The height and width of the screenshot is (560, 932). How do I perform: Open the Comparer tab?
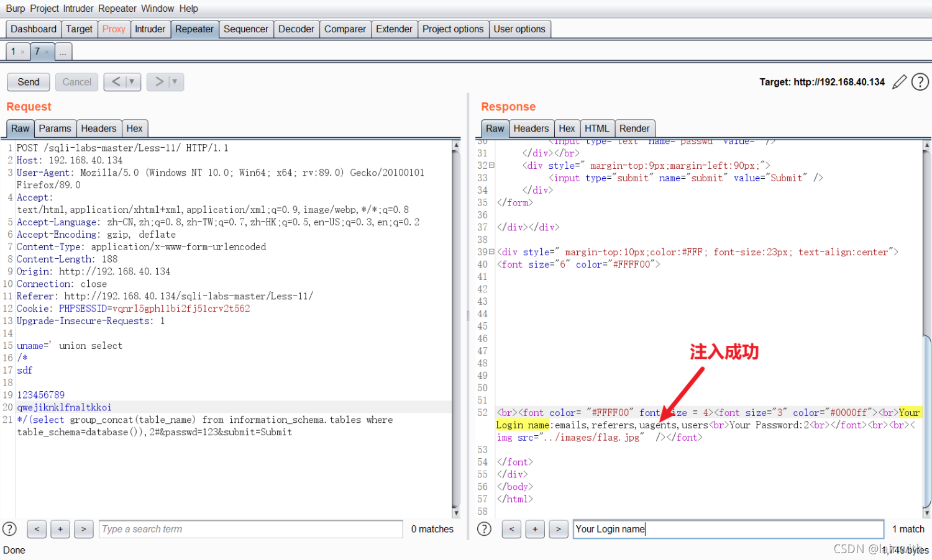(345, 29)
